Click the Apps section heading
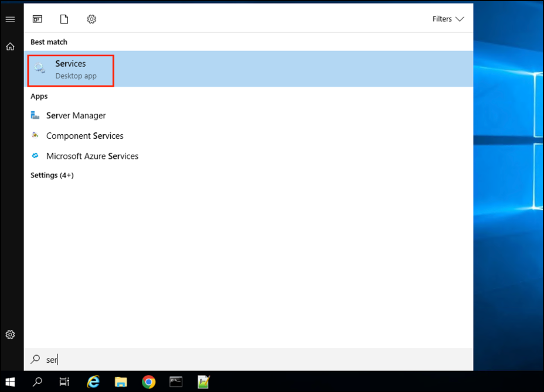544x392 pixels. coord(39,96)
